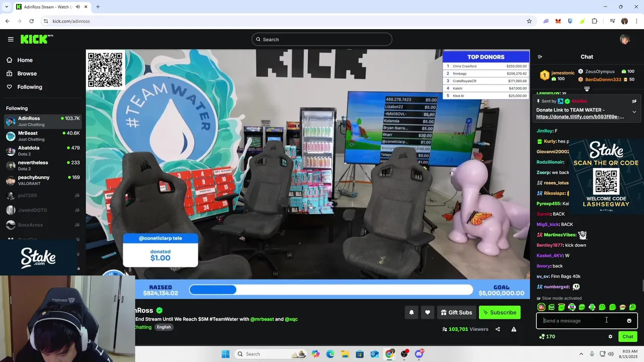Select the first emote in quick emote row
Screen dimensions: 644x362
pos(541,307)
